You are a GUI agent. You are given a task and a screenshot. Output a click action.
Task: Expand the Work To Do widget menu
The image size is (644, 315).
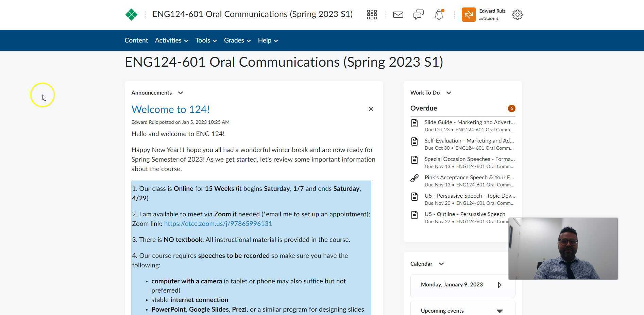pyautogui.click(x=448, y=93)
